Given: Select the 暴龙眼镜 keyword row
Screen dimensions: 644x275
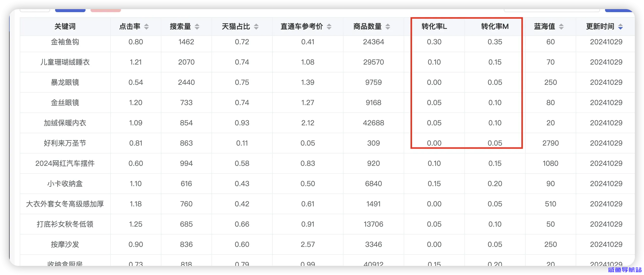Looking at the screenshot, I should [x=65, y=82].
